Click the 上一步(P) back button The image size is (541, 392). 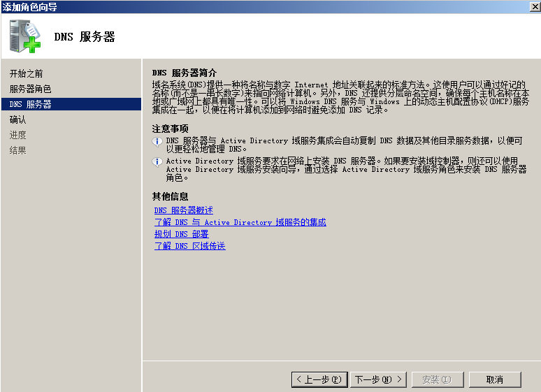(319, 379)
